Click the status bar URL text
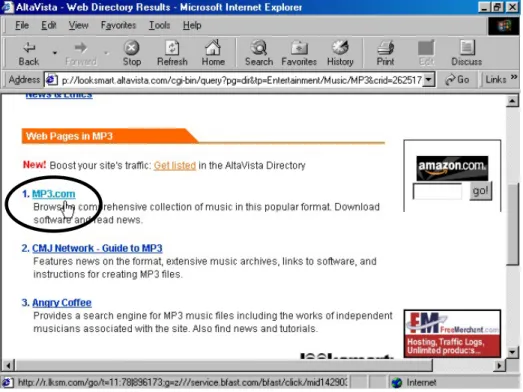Viewport: 523px width, 392px height. (x=182, y=382)
